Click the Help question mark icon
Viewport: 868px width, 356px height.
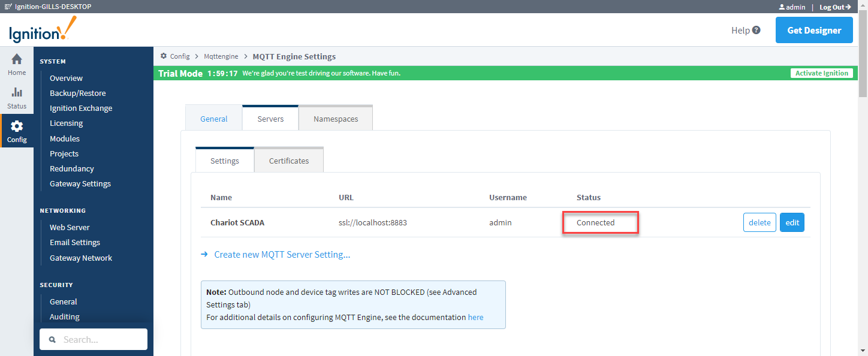(x=757, y=30)
